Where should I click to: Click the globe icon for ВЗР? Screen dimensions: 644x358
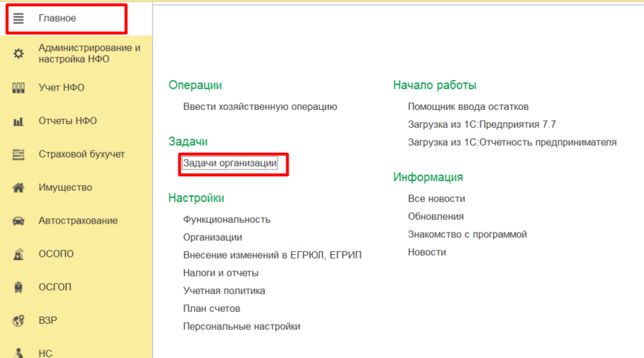pos(19,321)
